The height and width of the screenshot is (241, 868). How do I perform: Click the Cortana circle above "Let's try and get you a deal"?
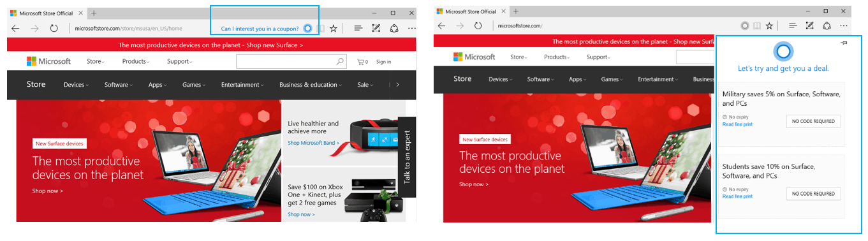pyautogui.click(x=783, y=51)
